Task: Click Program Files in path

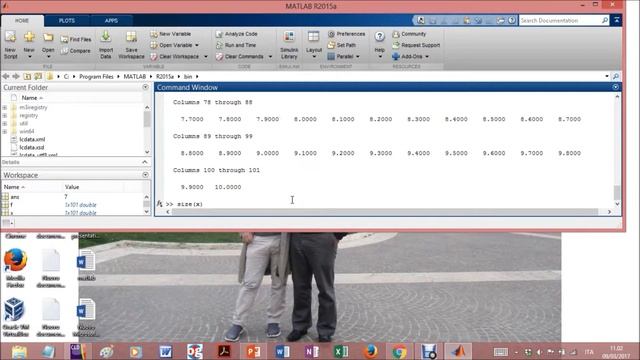Action: point(96,76)
